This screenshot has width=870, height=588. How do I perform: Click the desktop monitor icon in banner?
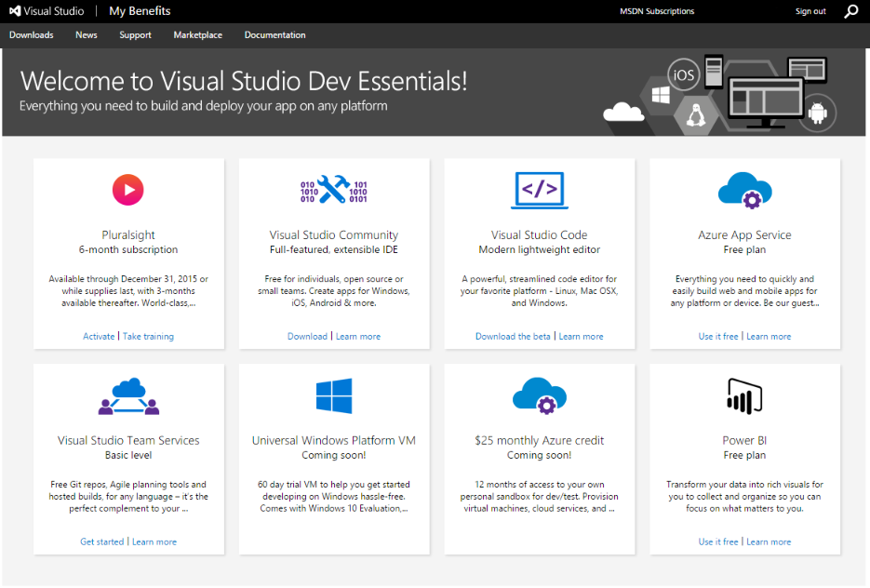pos(766,102)
